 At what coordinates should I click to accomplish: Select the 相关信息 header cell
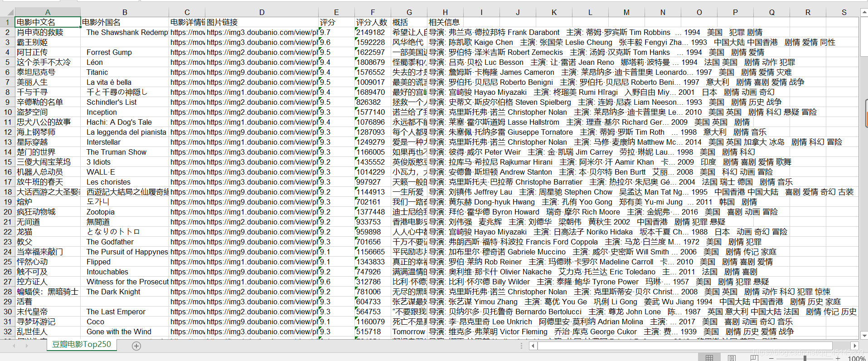tap(445, 22)
